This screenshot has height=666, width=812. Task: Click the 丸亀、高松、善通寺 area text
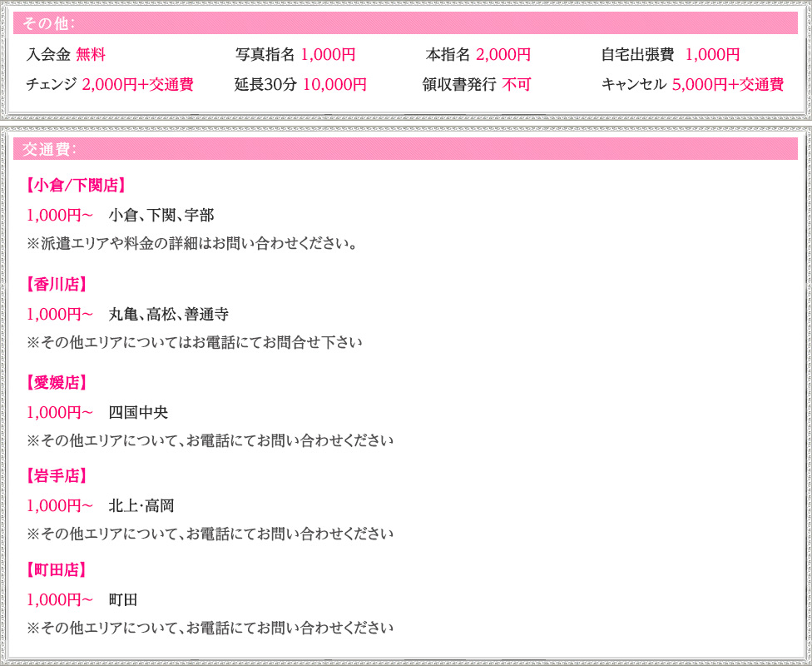(169, 315)
